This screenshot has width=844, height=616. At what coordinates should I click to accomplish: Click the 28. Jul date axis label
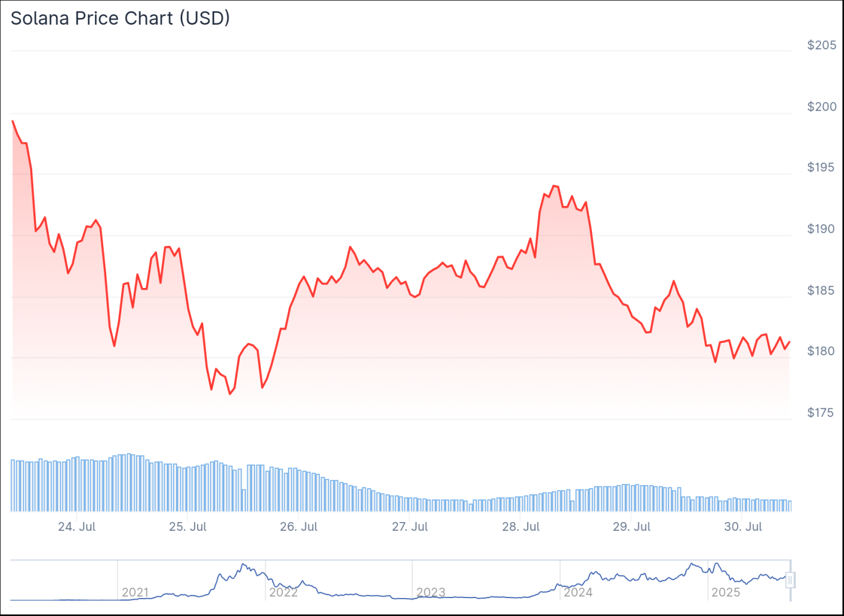tap(521, 527)
